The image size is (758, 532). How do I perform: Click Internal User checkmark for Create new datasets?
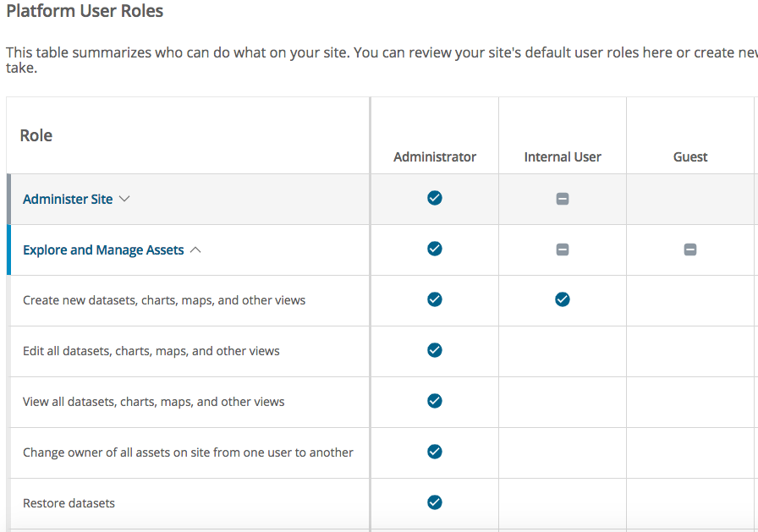click(x=563, y=299)
